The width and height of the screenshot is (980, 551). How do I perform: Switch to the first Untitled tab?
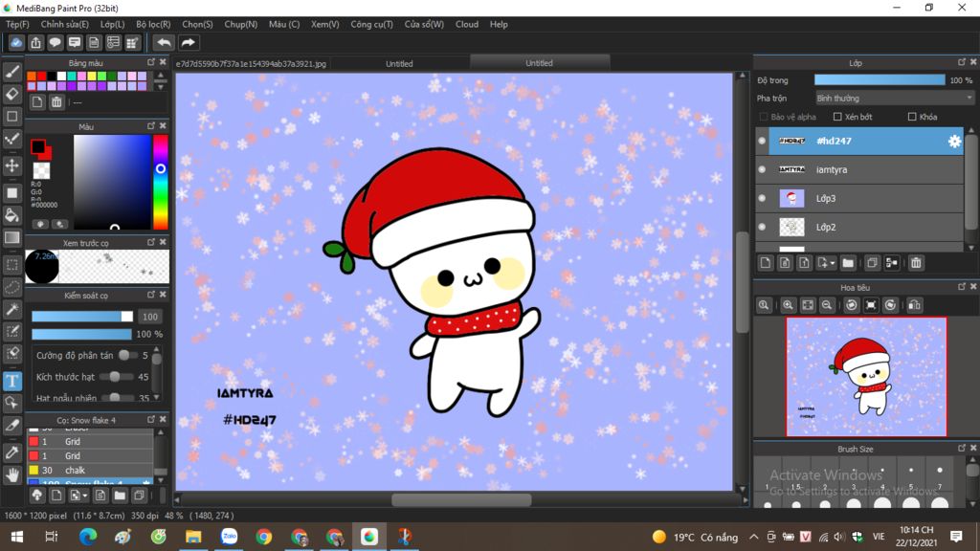[399, 64]
